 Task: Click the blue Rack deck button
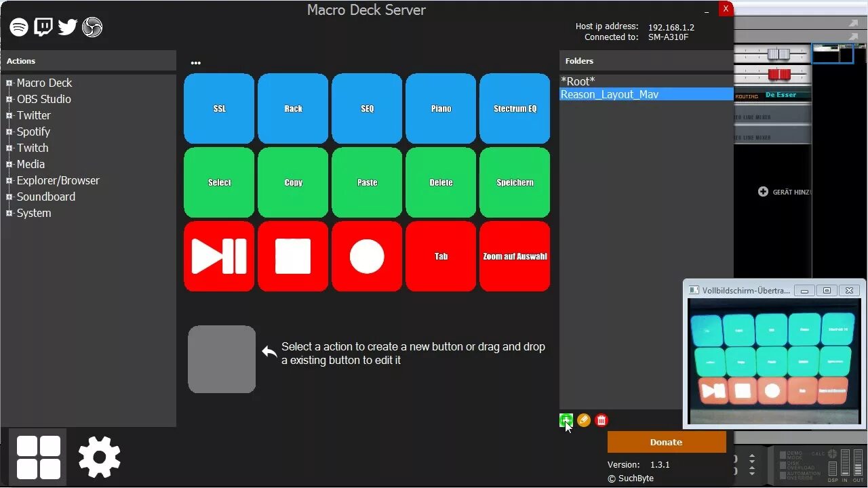293,108
